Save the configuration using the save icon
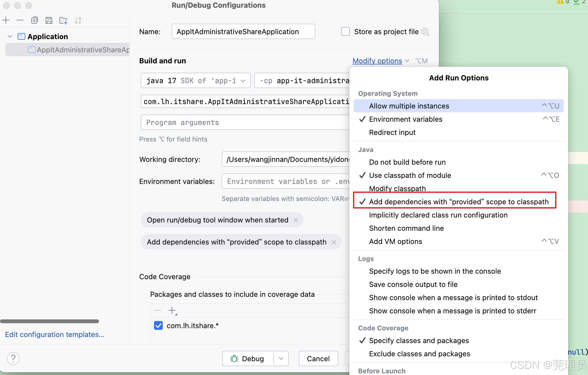Viewport: 588px width, 375px height. (49, 20)
